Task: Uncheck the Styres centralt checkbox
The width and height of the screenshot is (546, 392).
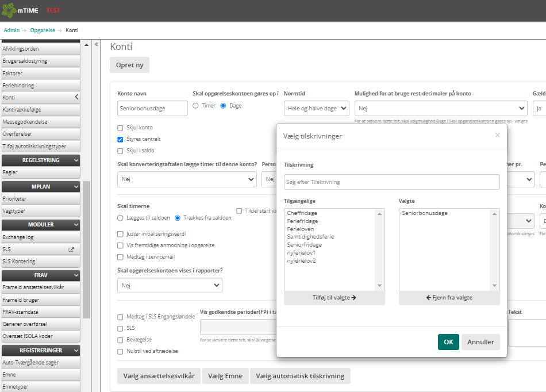Action: coord(121,139)
